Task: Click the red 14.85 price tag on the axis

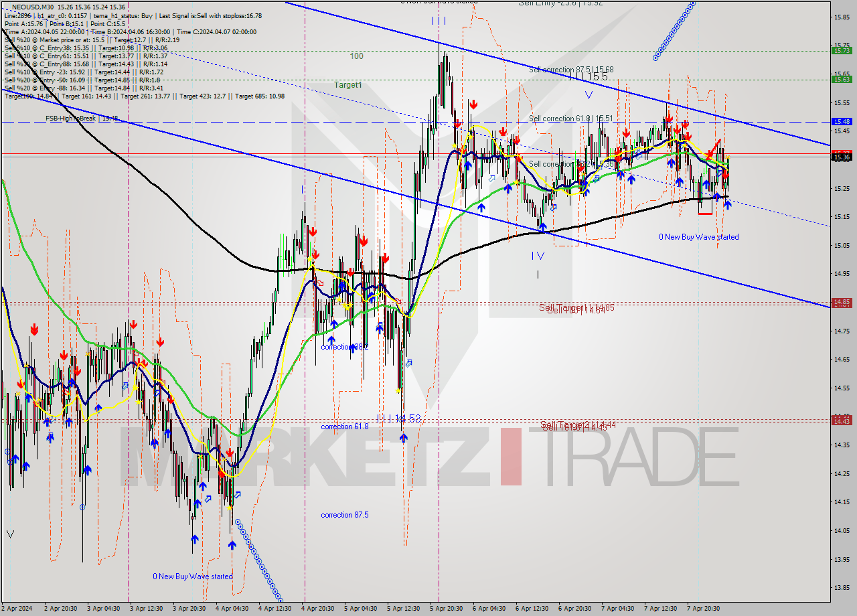Action: click(x=841, y=302)
